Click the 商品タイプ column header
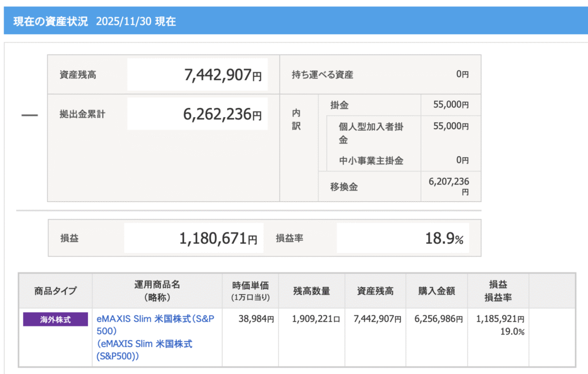The height and width of the screenshot is (374, 588). pyautogui.click(x=55, y=291)
